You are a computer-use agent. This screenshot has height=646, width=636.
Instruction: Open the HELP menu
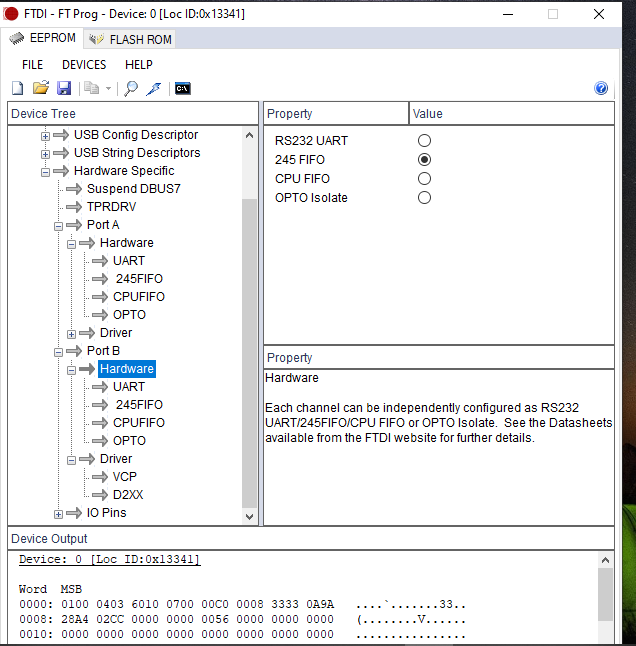[x=139, y=65]
